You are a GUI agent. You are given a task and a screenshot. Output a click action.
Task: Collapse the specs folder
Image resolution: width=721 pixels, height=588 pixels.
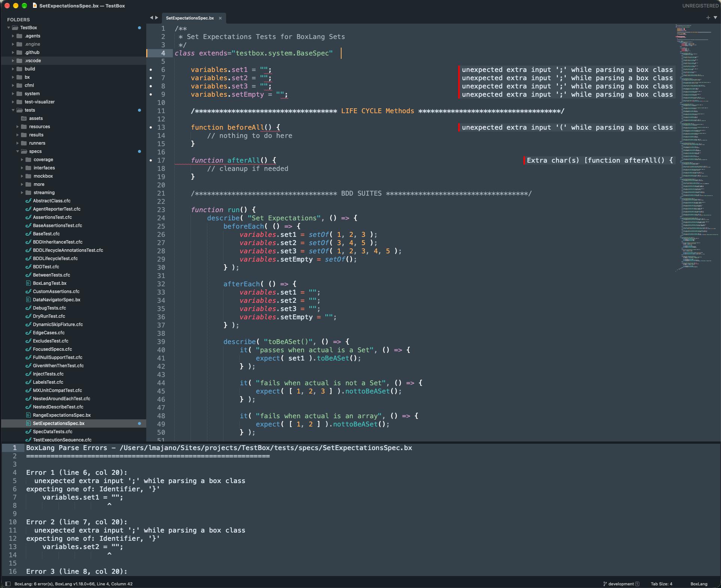pos(18,151)
